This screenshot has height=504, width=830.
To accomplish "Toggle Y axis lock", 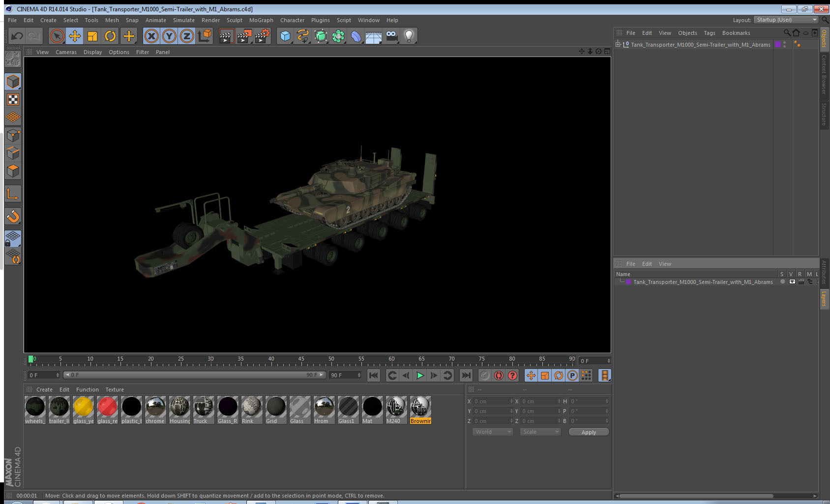I will [x=169, y=36].
